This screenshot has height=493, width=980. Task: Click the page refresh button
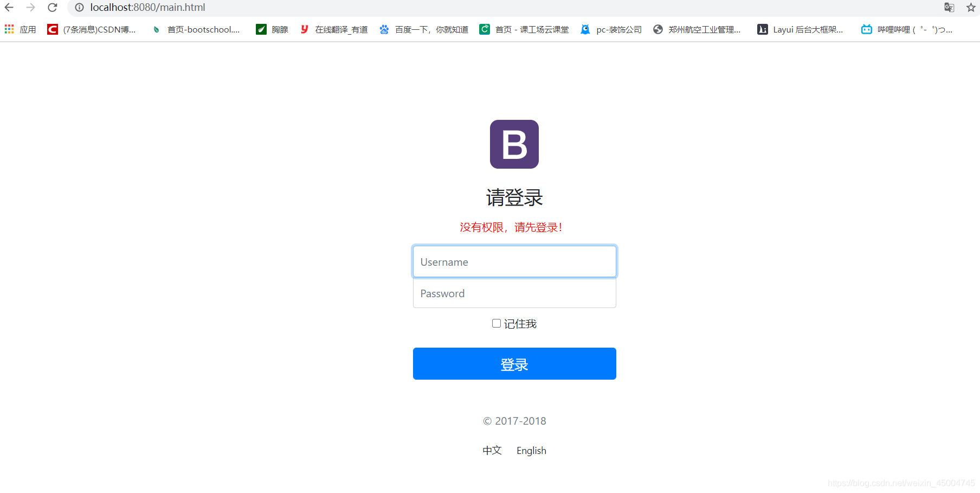click(52, 8)
